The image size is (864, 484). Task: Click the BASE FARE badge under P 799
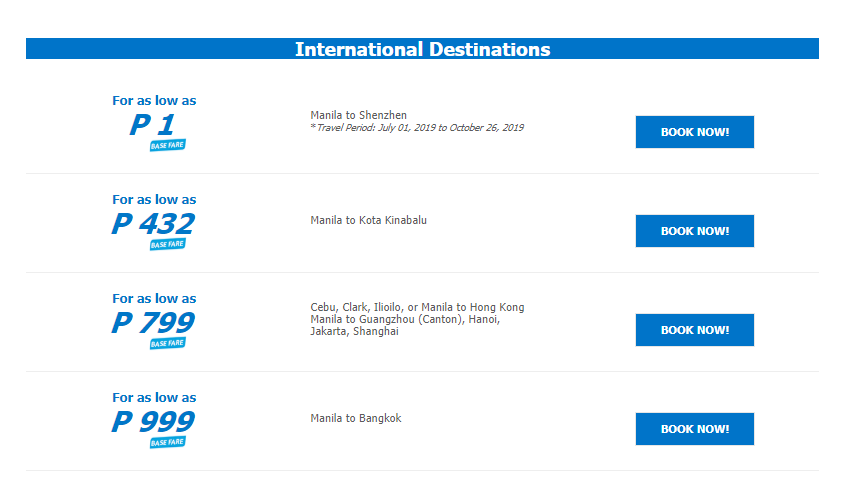point(168,343)
